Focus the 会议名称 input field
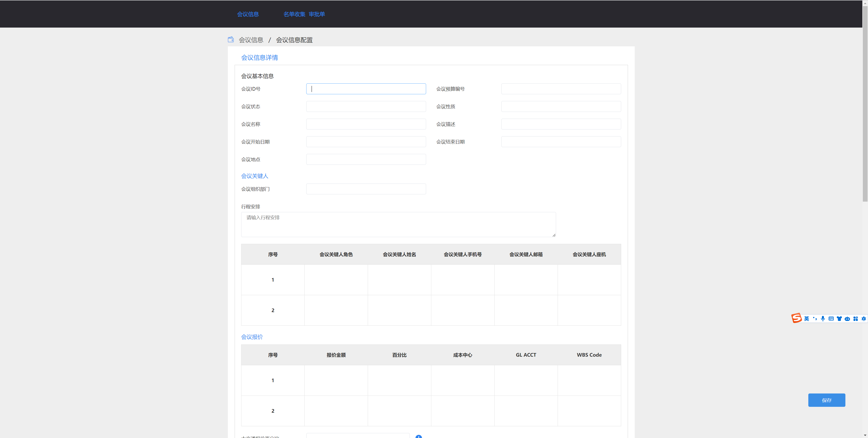 366,124
